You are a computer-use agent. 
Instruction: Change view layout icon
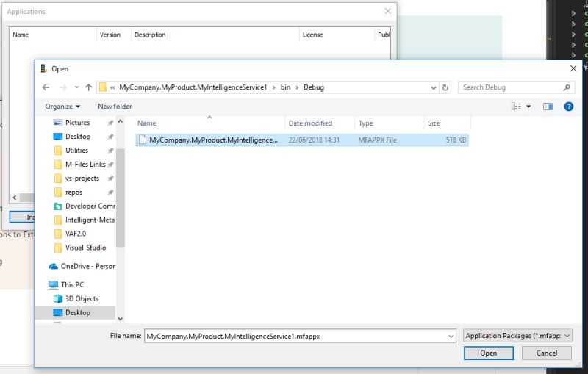tap(516, 107)
